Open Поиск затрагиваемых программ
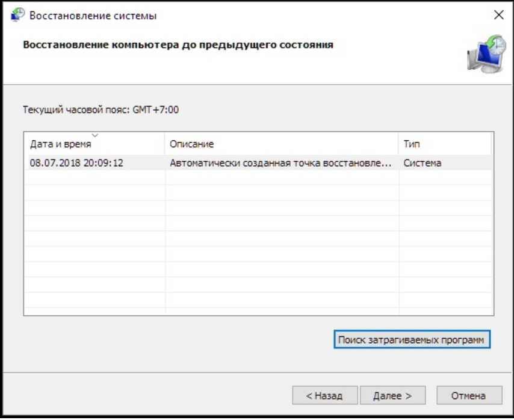The image size is (514, 420). click(x=412, y=339)
